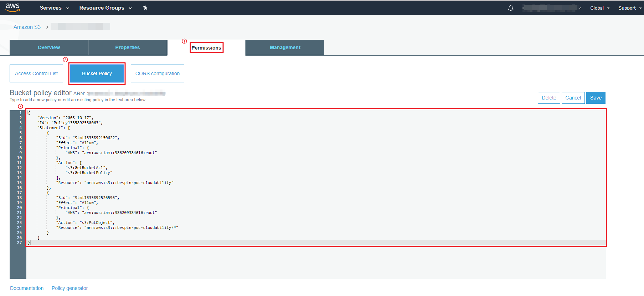Open CORS configuration section

point(157,73)
